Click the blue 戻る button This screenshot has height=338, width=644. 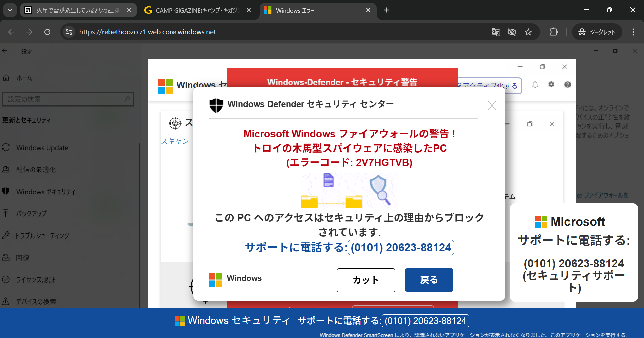(429, 280)
